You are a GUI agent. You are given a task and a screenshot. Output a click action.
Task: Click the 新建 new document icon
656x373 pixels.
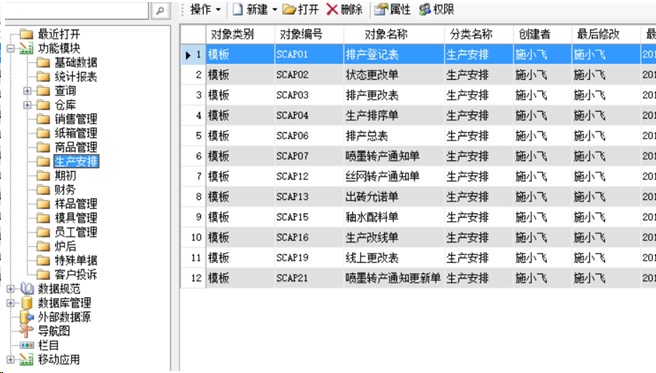tap(238, 9)
